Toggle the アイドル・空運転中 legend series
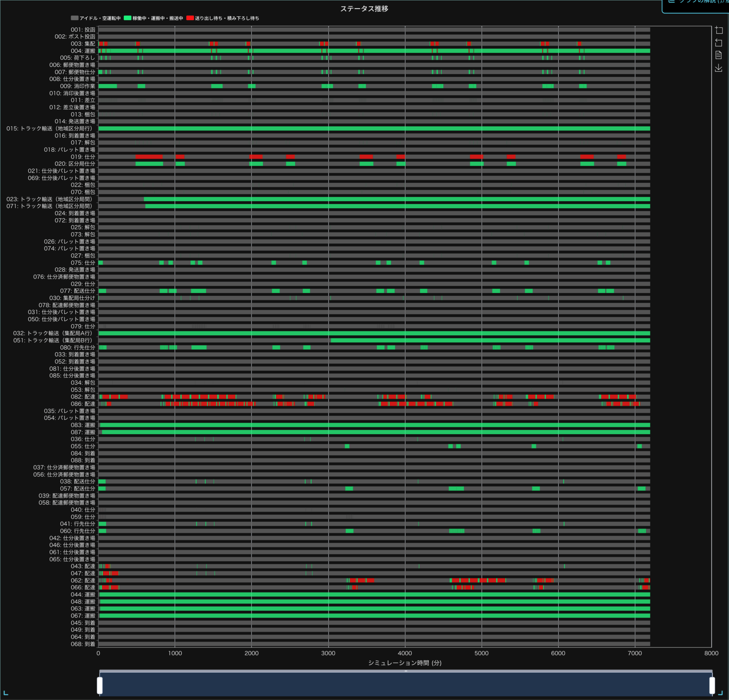This screenshot has height=700, width=729. coord(100,18)
